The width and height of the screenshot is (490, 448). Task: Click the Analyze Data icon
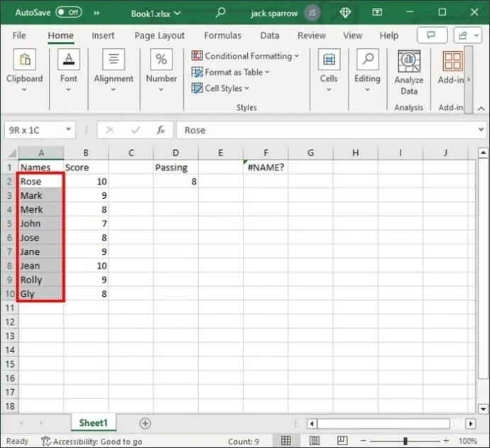coord(409,62)
